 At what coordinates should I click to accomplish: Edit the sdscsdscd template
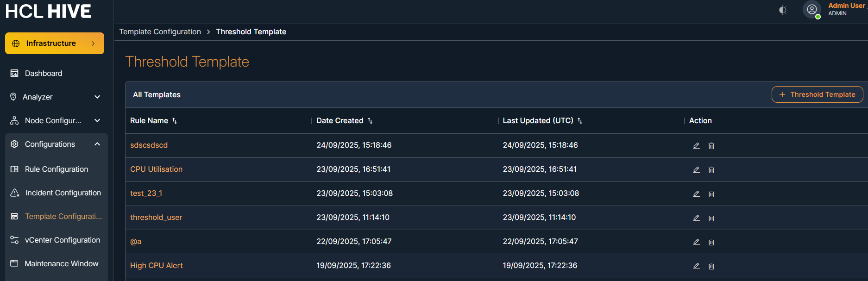click(x=696, y=146)
